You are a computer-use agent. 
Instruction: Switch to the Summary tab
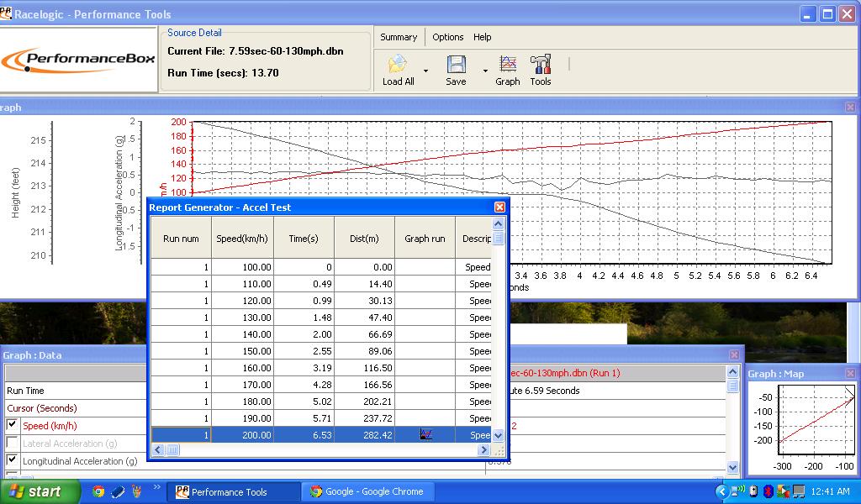(399, 37)
